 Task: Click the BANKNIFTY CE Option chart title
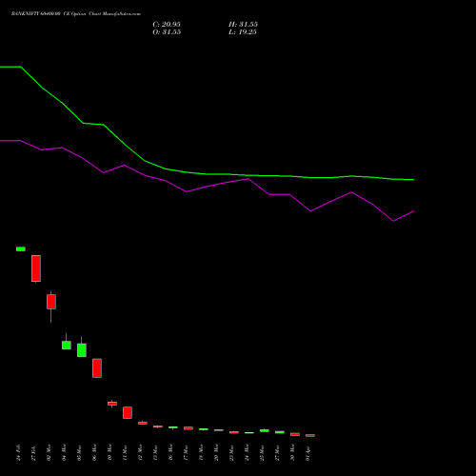[x=76, y=14]
